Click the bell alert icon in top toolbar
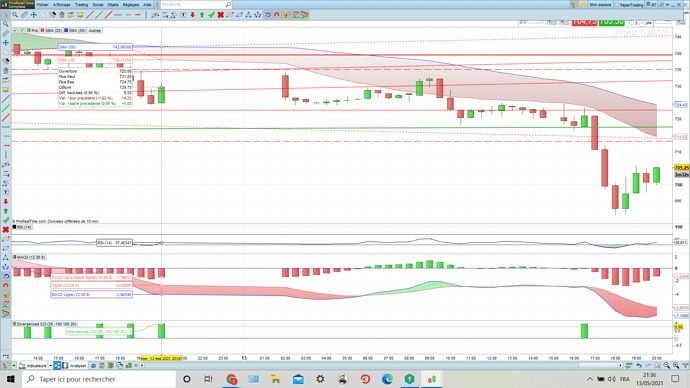The width and height of the screenshot is (690, 388). (x=80, y=15)
